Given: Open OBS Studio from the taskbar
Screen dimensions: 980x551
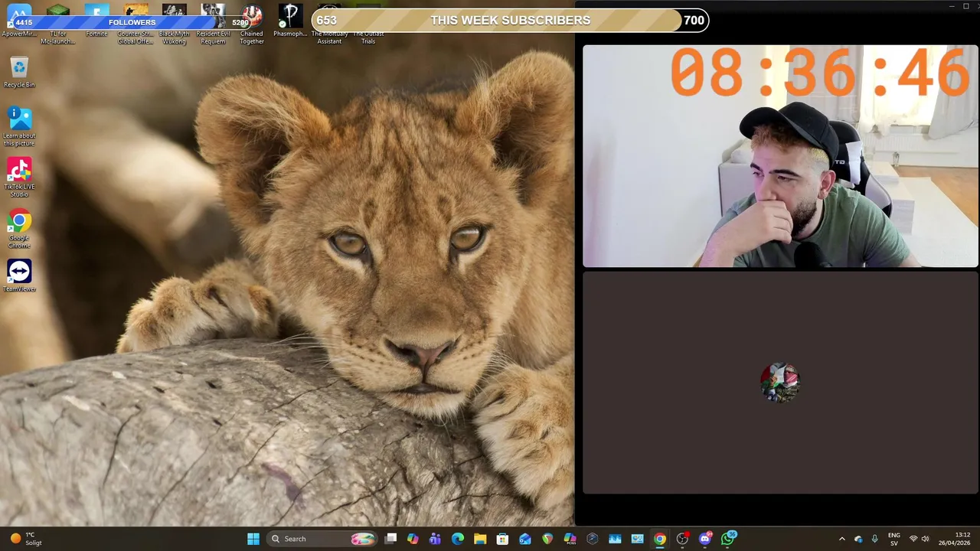Looking at the screenshot, I should click(682, 539).
